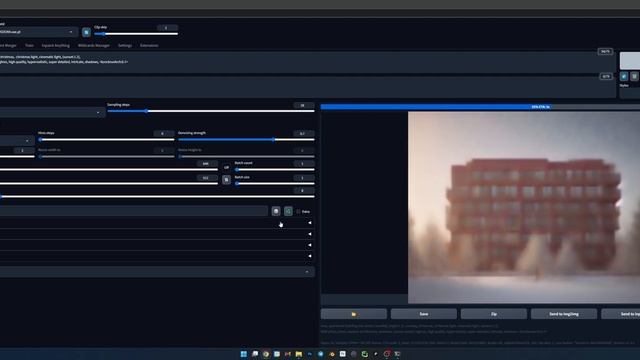This screenshot has height=360, width=640.
Task: Click the Sampling steps slider track
Action: [211, 111]
